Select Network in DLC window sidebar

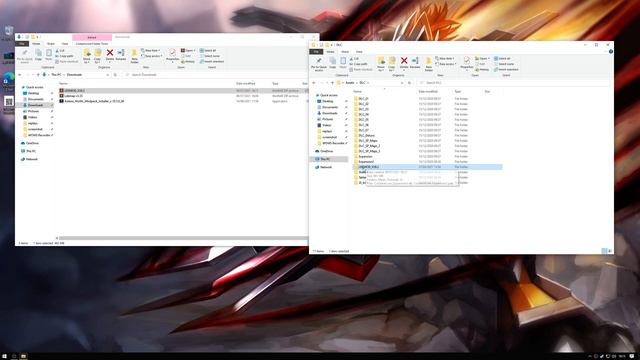[x=326, y=167]
